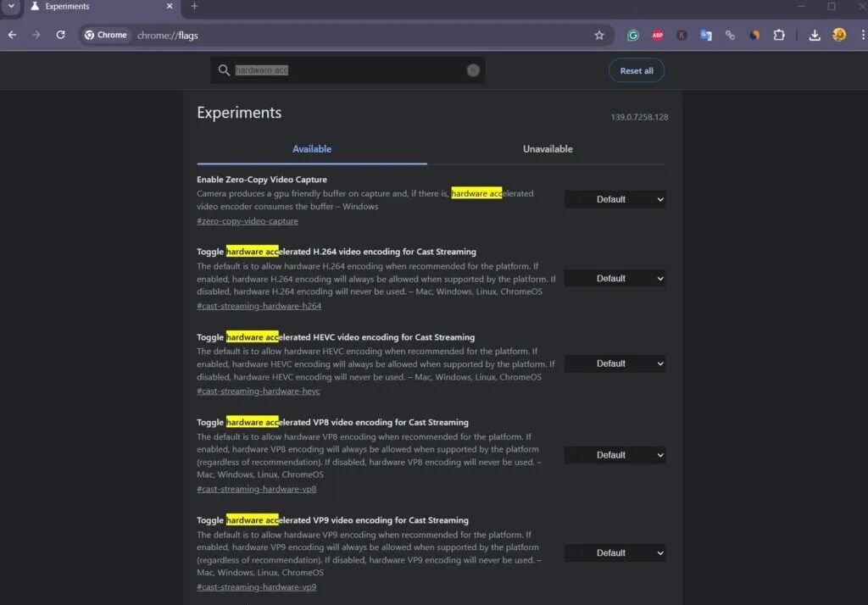
Task: Open the Extensions puzzle menu
Action: pyautogui.click(x=779, y=36)
